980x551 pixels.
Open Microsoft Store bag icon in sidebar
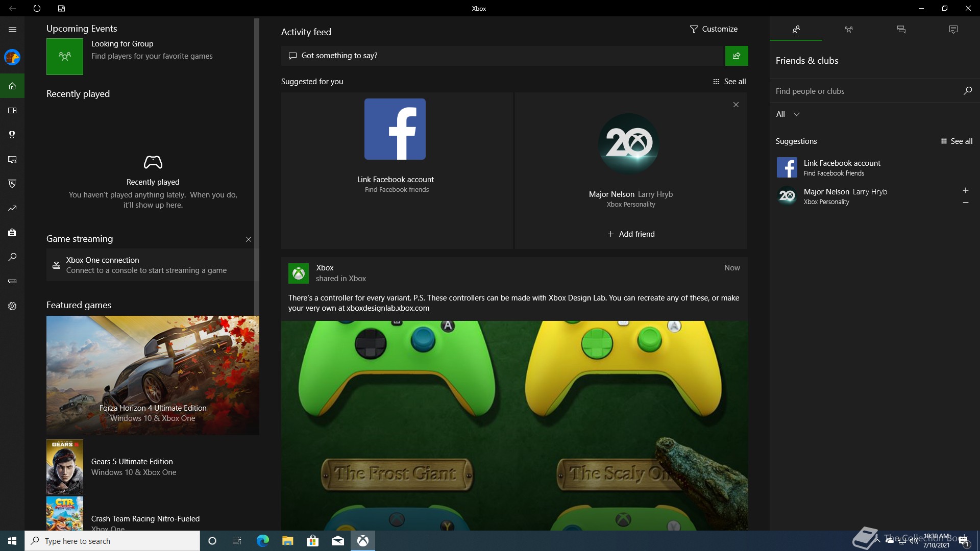tap(12, 233)
